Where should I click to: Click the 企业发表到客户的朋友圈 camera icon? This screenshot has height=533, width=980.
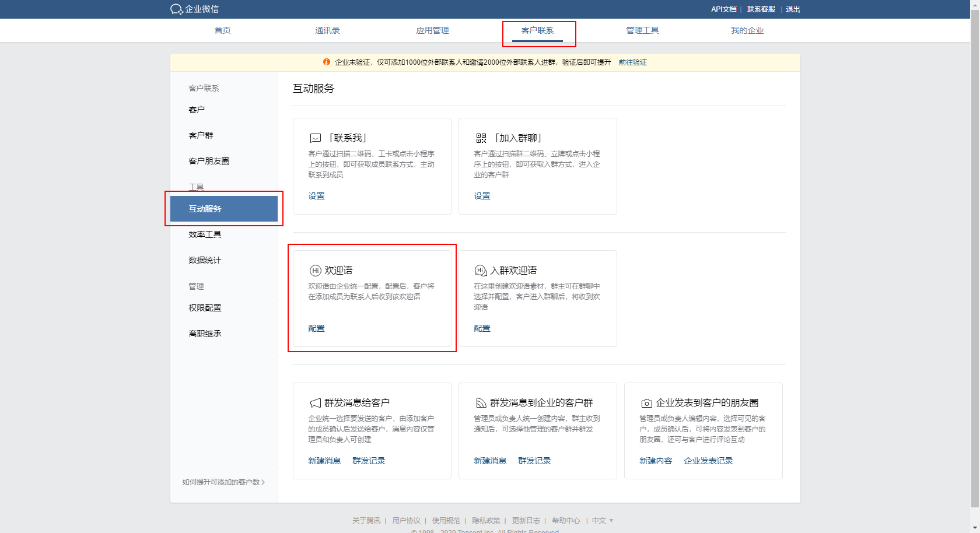point(647,403)
